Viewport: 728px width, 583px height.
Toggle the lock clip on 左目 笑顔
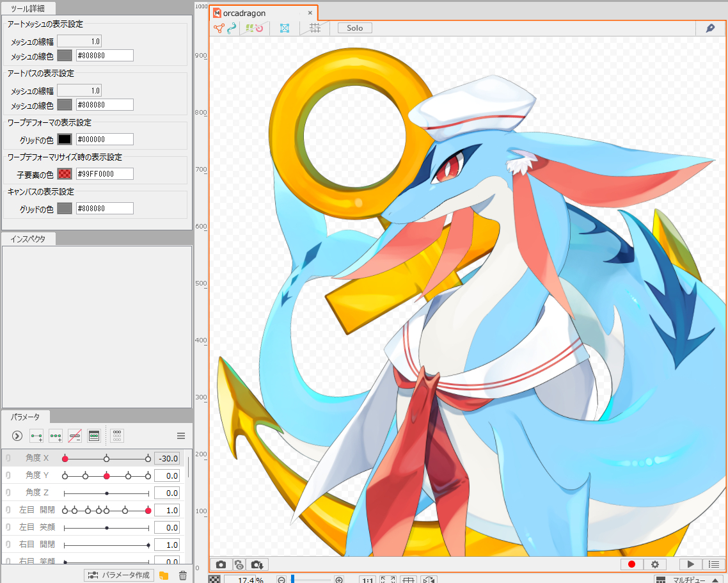pyautogui.click(x=8, y=527)
